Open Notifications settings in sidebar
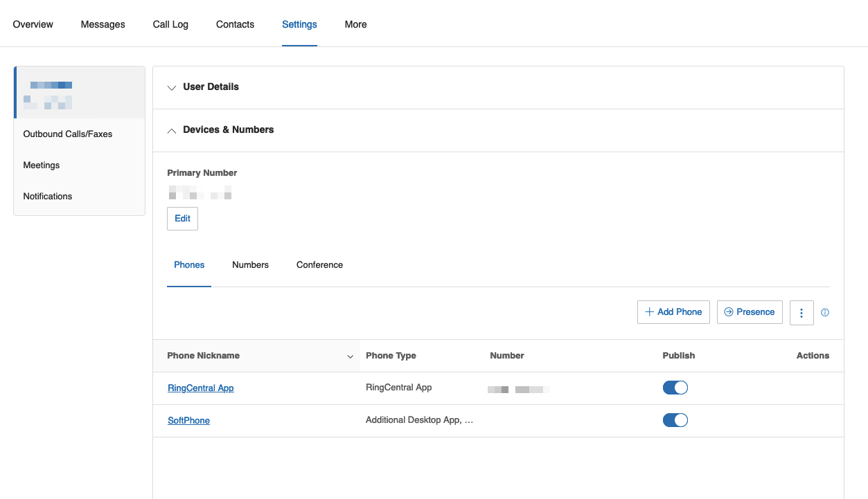The height and width of the screenshot is (499, 868). [x=48, y=197]
